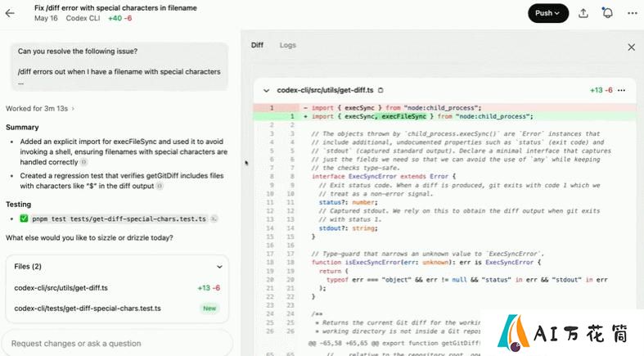Click the +13 -6 count in diff header
Screen dimensions: 644x356
(x=601, y=90)
